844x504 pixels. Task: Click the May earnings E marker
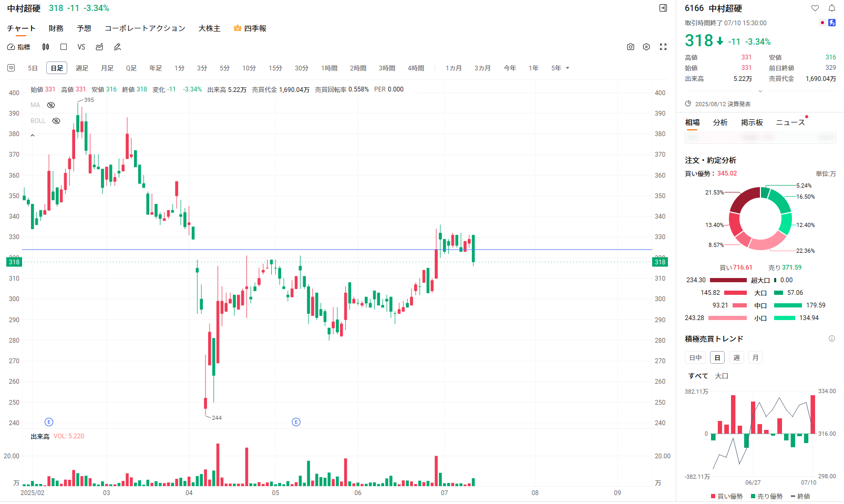[296, 422]
